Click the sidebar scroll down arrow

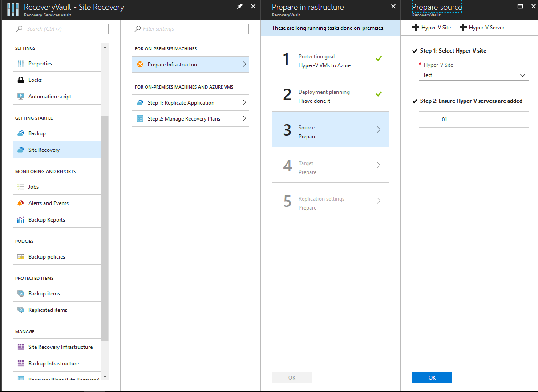point(105,377)
